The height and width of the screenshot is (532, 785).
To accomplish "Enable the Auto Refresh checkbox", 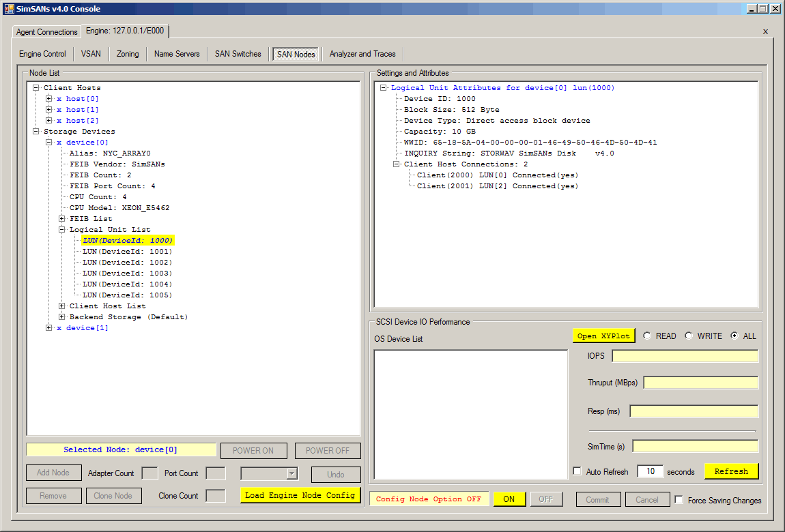I will pyautogui.click(x=577, y=471).
